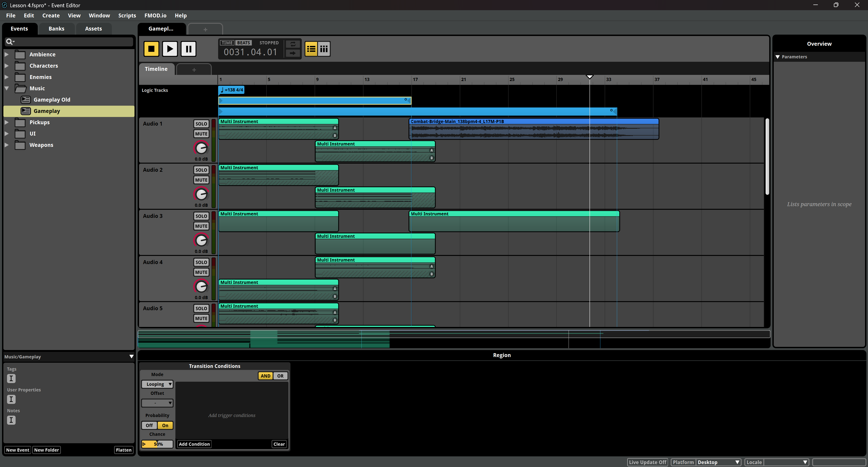The width and height of the screenshot is (868, 467).
Task: Click the Audio 2 volume knob
Action: pyautogui.click(x=201, y=194)
